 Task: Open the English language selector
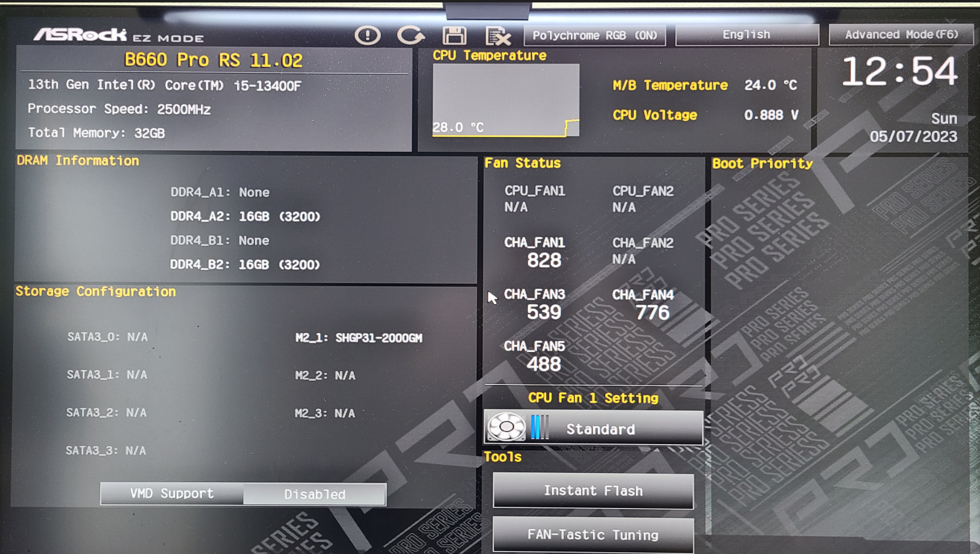(x=747, y=34)
